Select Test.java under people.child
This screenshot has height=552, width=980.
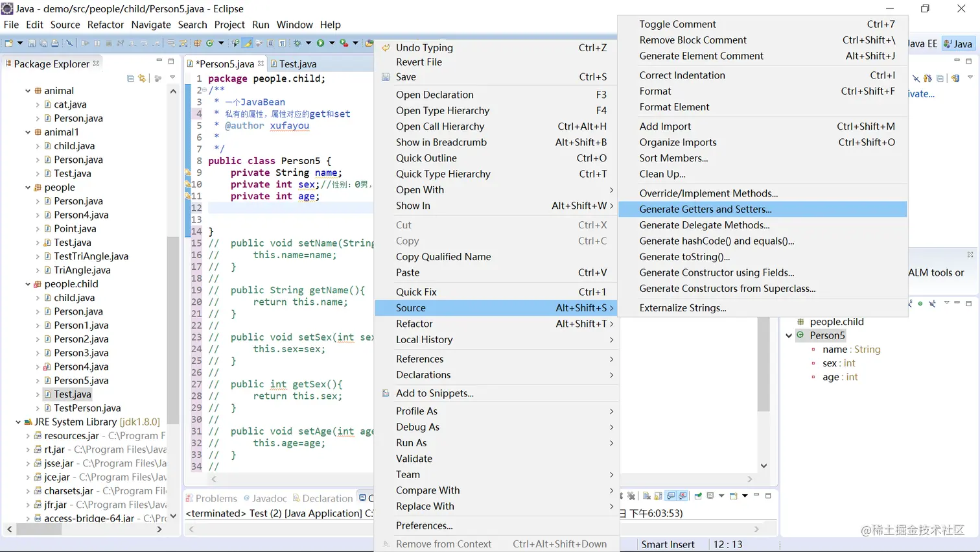click(x=73, y=394)
